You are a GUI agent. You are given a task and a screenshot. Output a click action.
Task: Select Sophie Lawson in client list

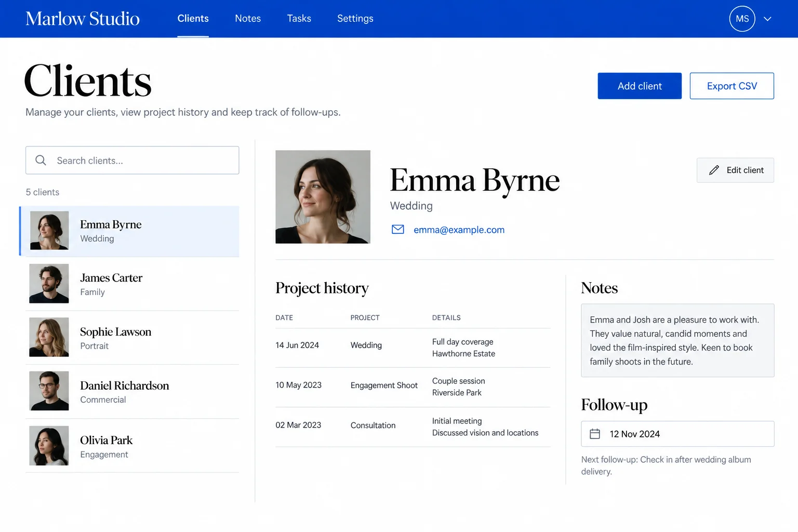tap(132, 338)
